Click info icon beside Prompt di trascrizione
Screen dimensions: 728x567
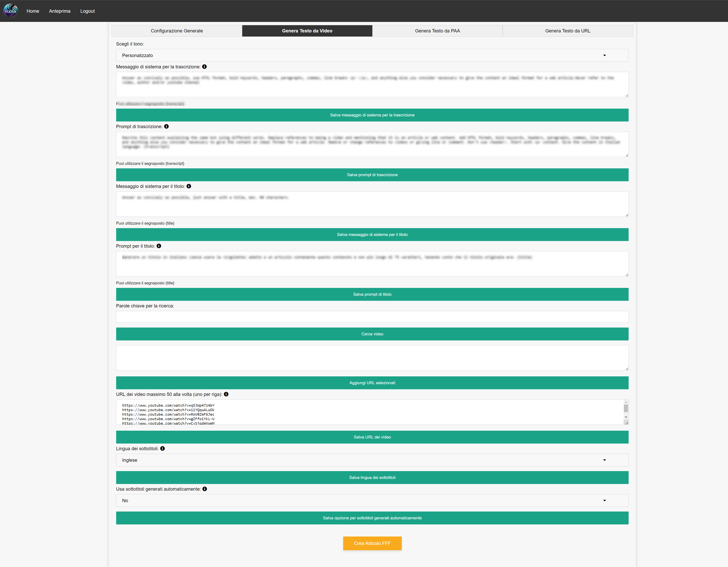(x=166, y=126)
